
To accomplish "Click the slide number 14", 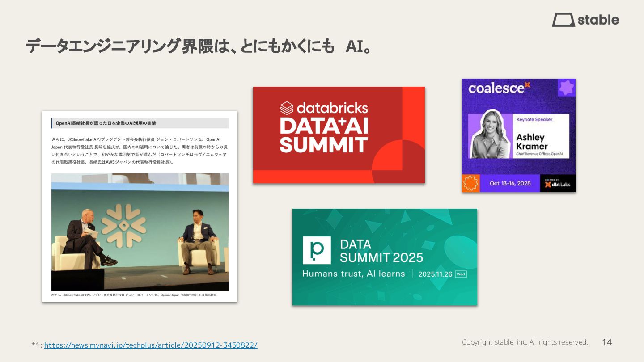I will tap(607, 342).
